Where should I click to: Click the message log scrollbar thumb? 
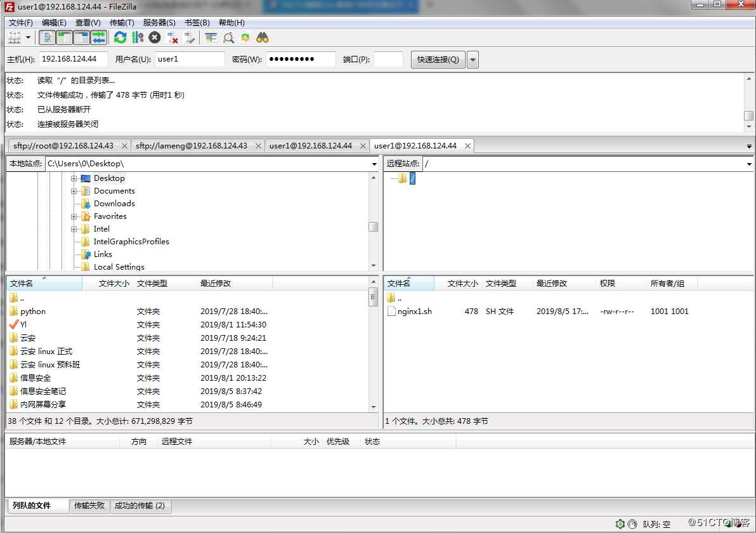click(x=748, y=115)
